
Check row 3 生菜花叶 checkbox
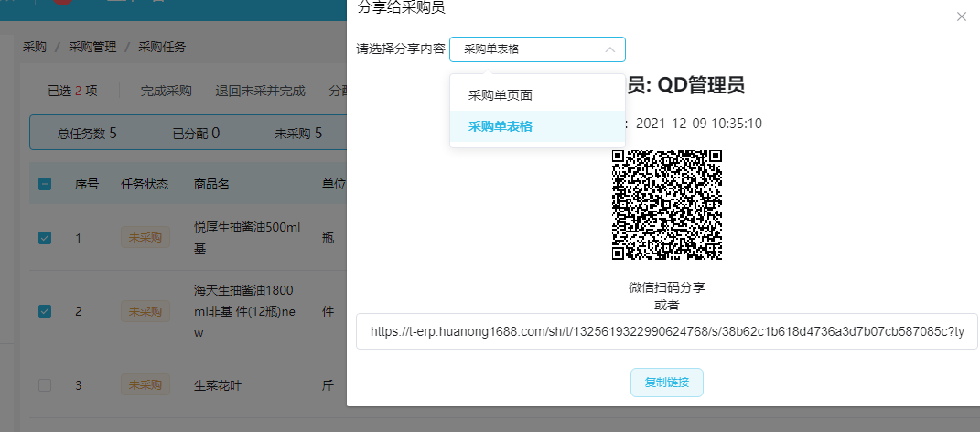pos(45,385)
